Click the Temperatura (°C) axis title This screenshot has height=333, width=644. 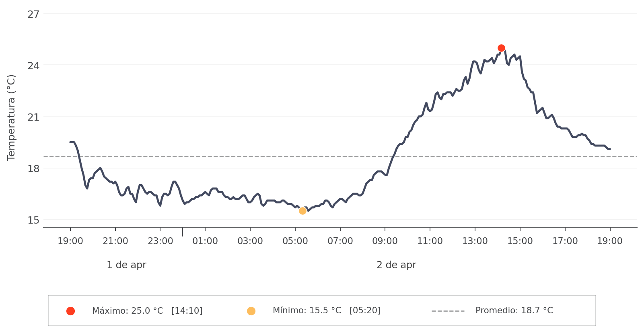pos(11,117)
